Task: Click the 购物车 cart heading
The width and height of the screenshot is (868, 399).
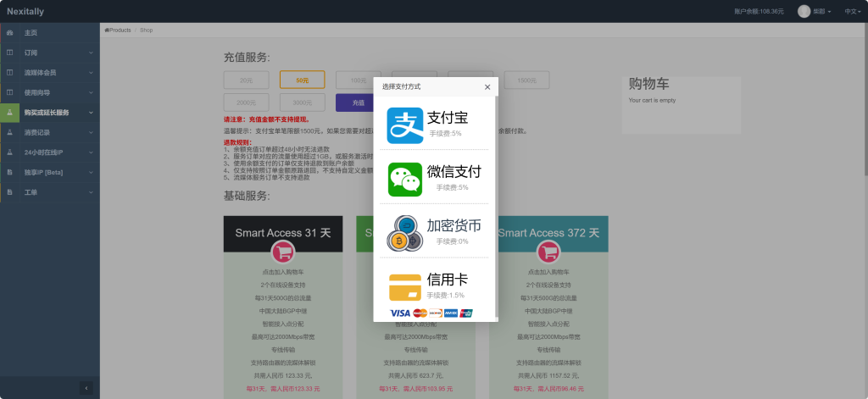Action: point(648,84)
